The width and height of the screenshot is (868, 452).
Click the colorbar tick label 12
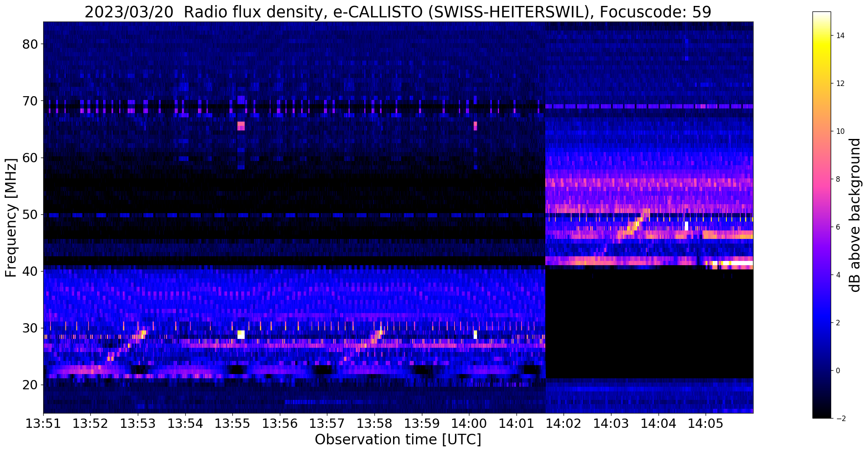839,83
